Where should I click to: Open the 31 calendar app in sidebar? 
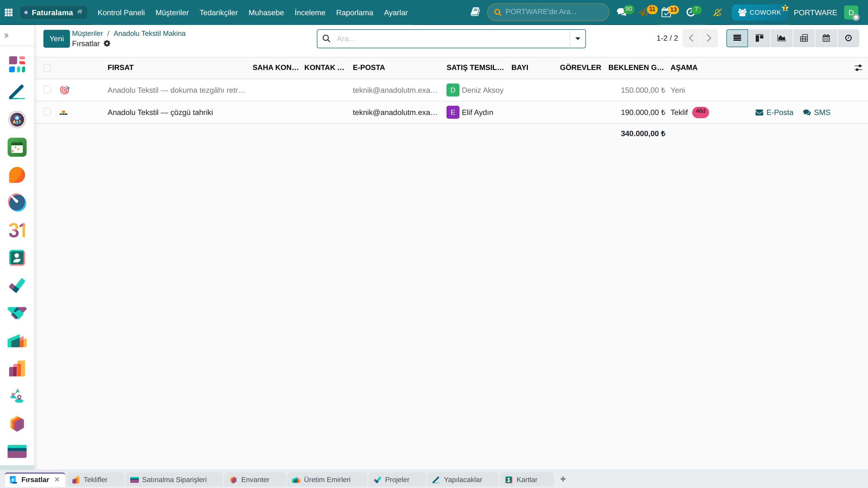click(17, 230)
